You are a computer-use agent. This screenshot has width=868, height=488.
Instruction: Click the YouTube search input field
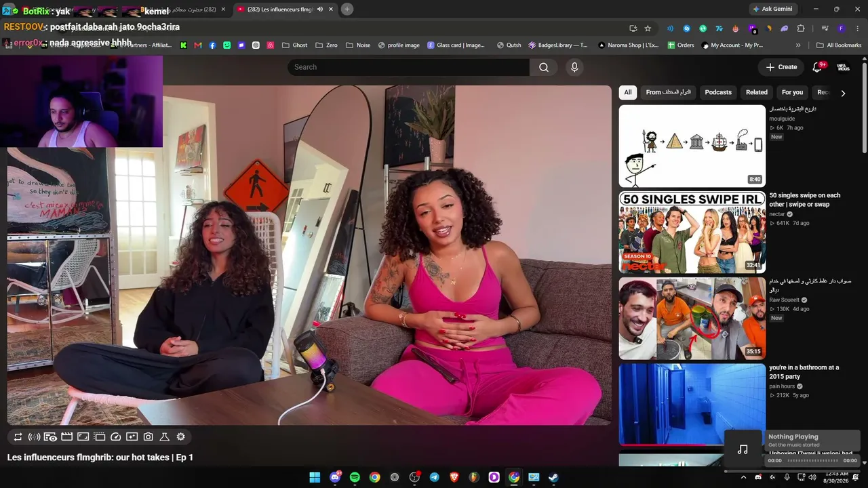tap(408, 67)
